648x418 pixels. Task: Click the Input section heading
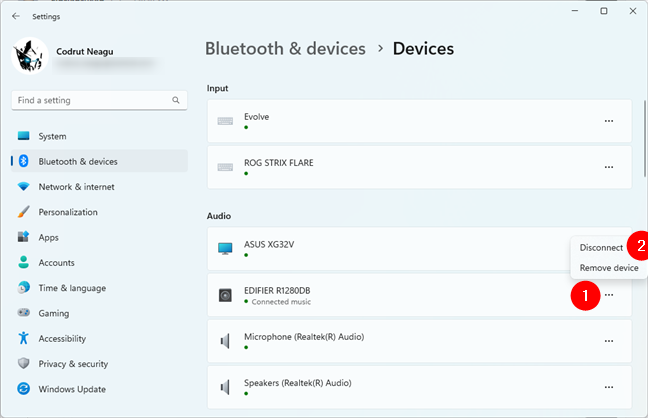coord(217,88)
